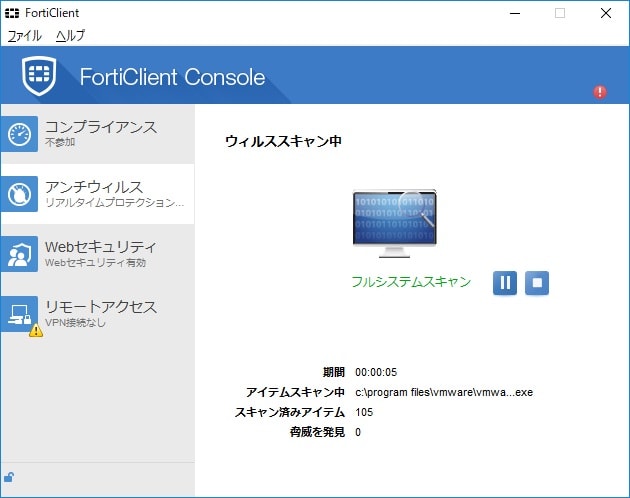Image resolution: width=630 pixels, height=498 pixels.
Task: Click the FortiClient Console banner title
Action: (x=172, y=77)
